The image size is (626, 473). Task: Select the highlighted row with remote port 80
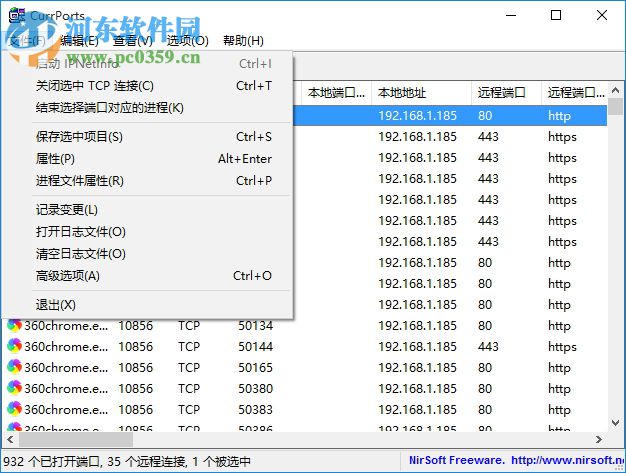(450, 116)
